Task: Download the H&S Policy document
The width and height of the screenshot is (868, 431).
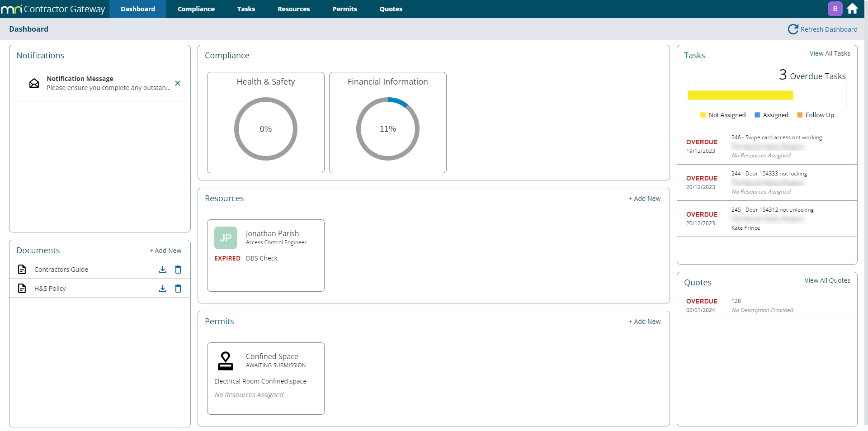Action: coord(163,289)
